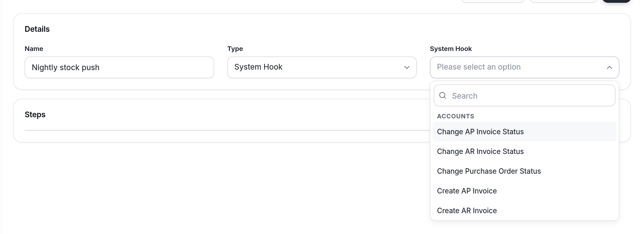
Task: Click the magnifier icon in Search
Action: coord(443,95)
